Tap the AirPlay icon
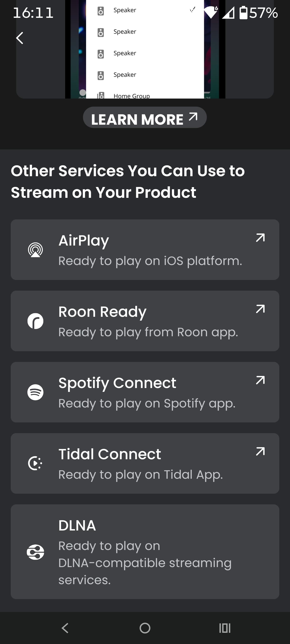Viewport: 290px width, 644px height. coord(35,250)
